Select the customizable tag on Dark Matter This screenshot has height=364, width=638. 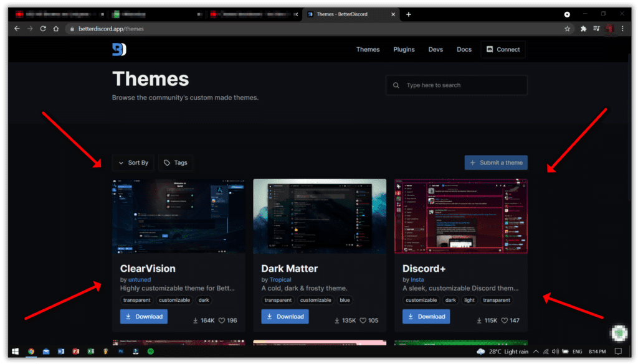pyautogui.click(x=315, y=300)
